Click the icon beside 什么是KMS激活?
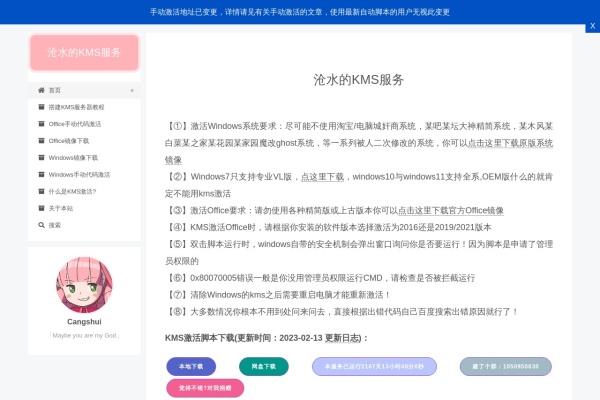The height and width of the screenshot is (400, 600). (x=40, y=191)
